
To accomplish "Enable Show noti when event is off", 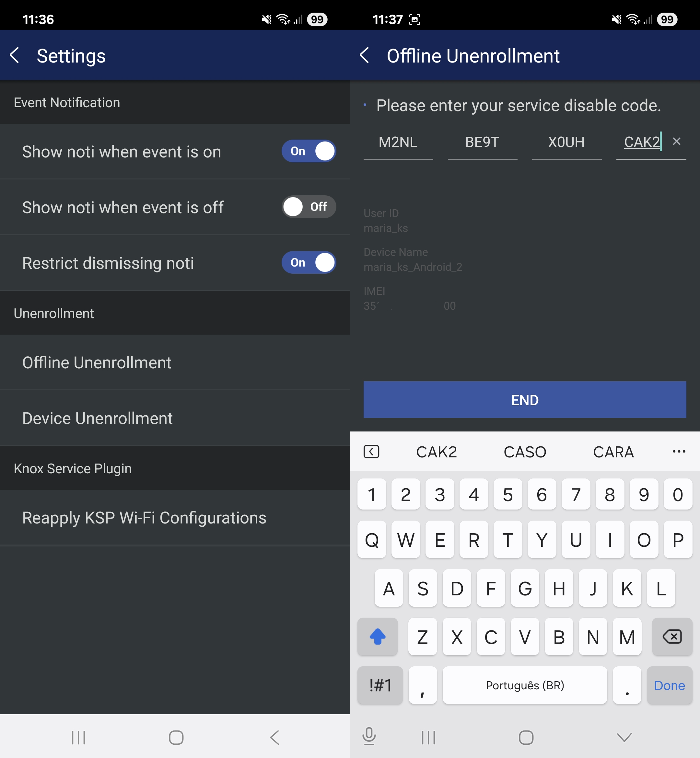I will coord(309,207).
